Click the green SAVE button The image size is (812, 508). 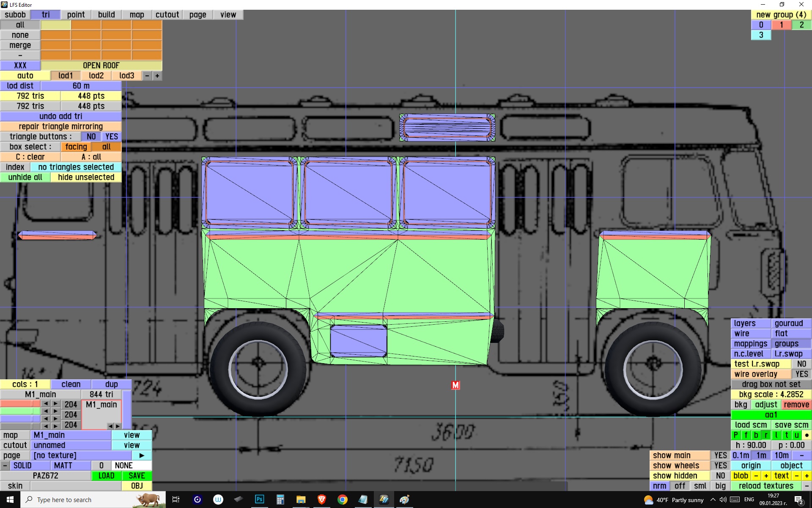pos(137,475)
